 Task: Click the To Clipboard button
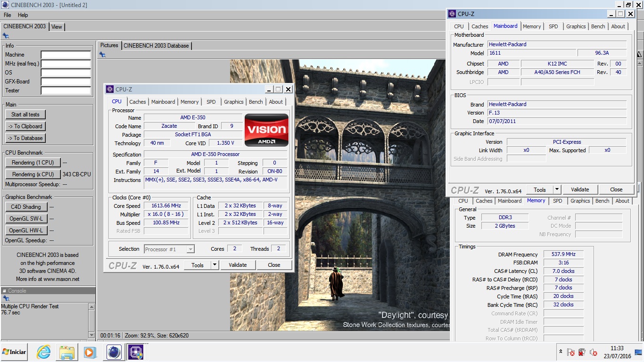pos(25,126)
